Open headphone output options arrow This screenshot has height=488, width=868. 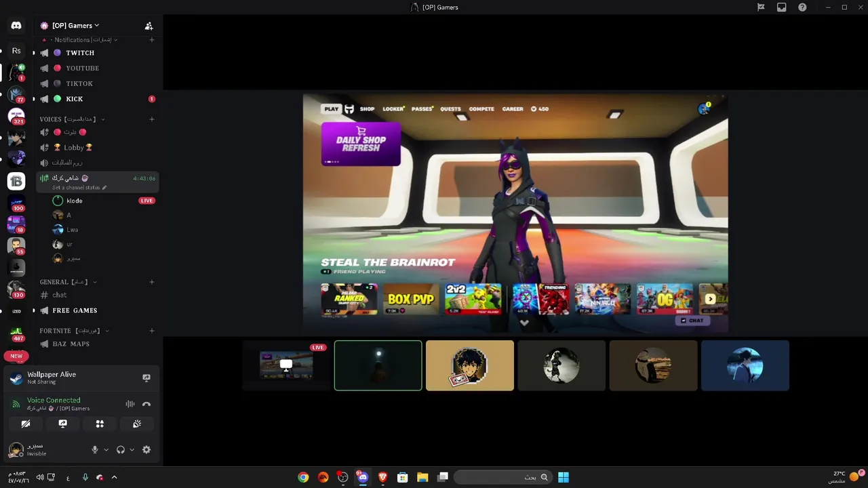click(132, 449)
